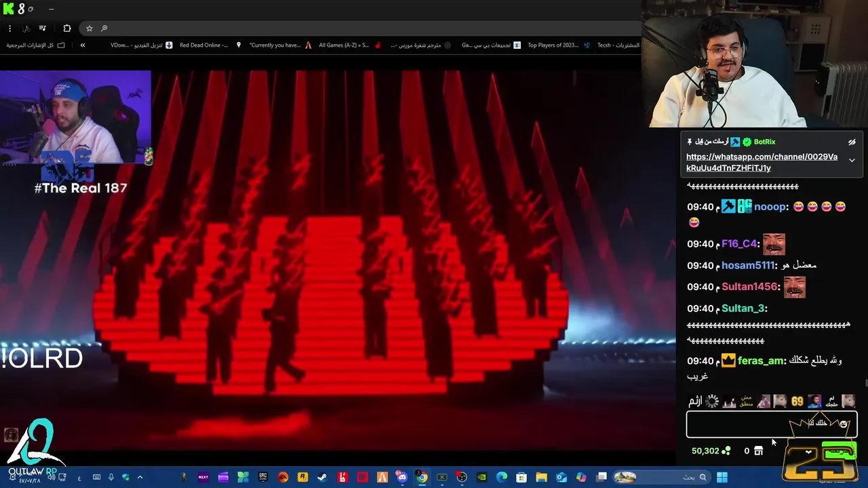
Task: Open the channel points 50,302 balance
Action: coord(711,451)
